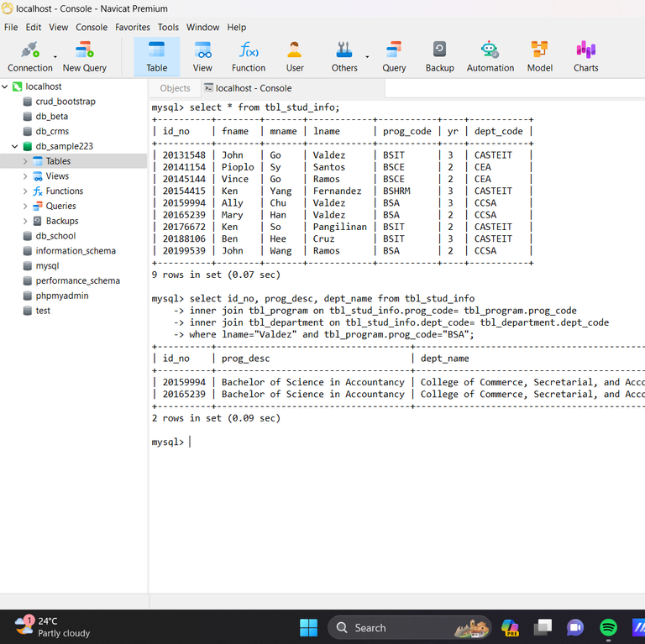Expand the Views tree node
Image resolution: width=645 pixels, height=644 pixels.
(x=25, y=176)
